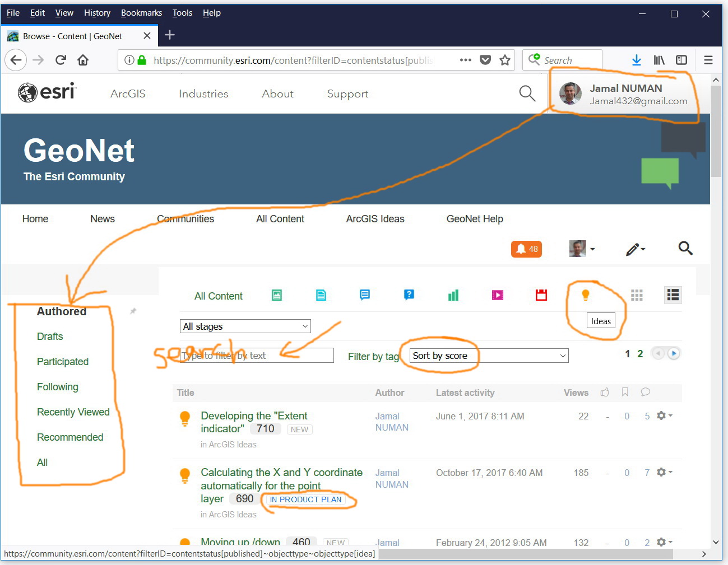Open gear actions for Developing Extent indicator
This screenshot has width=728, height=565.
point(664,416)
